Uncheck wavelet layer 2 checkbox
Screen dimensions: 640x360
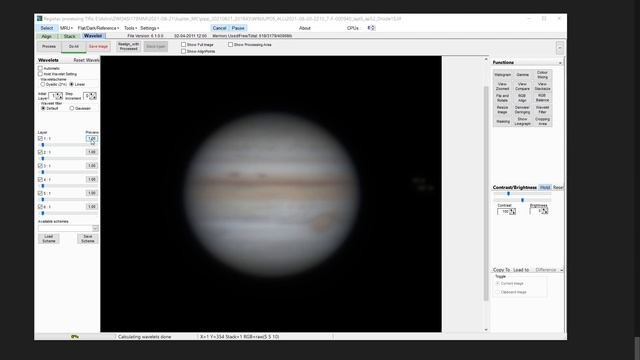click(40, 152)
